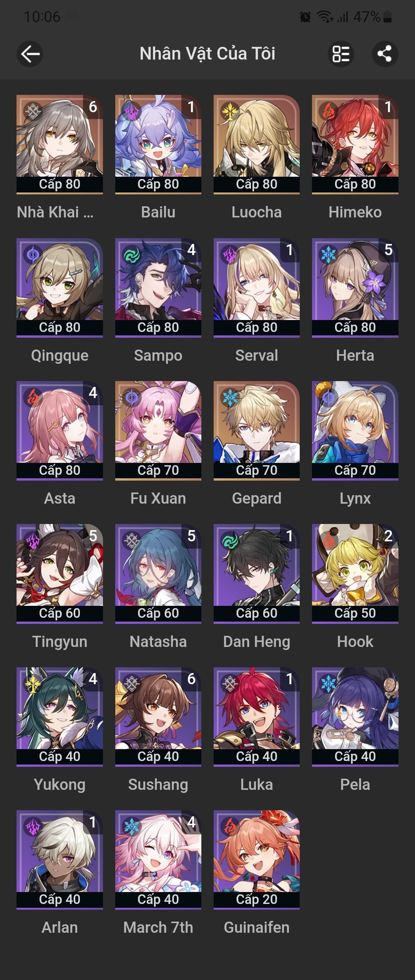The width and height of the screenshot is (415, 980).
Task: Select the Guinaifen portrait
Action: (257, 859)
